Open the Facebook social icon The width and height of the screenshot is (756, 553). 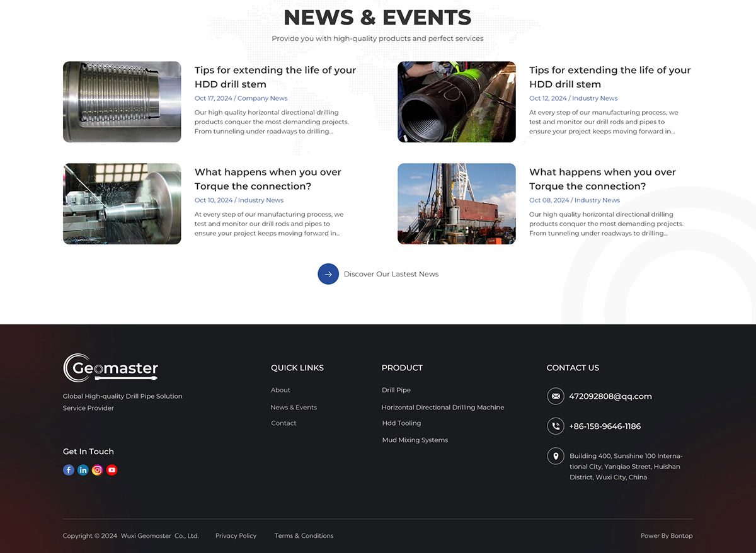point(69,470)
